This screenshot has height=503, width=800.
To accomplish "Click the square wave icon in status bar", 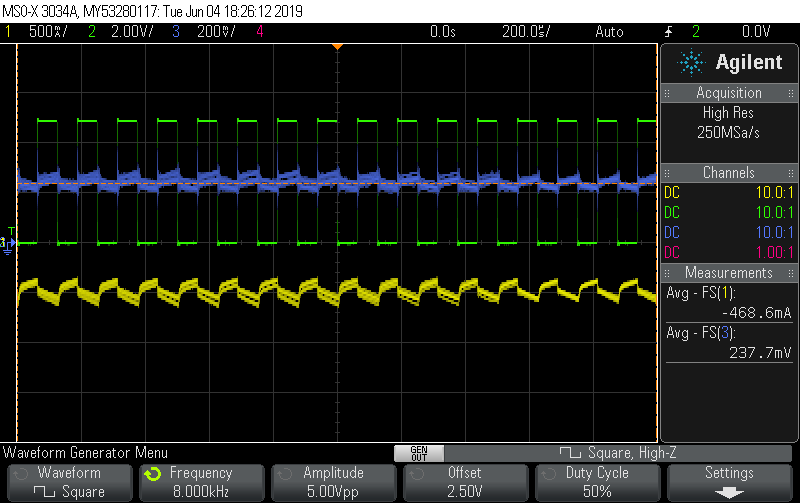I will pyautogui.click(x=566, y=453).
